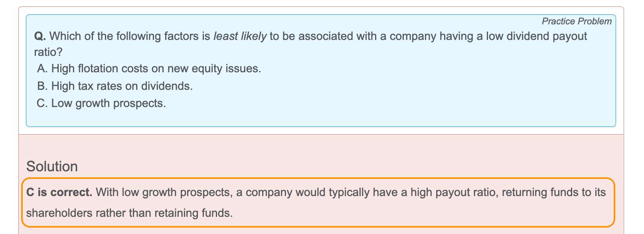Click the bold 'Q.' question marker
644x234 pixels.
pyautogui.click(x=40, y=36)
